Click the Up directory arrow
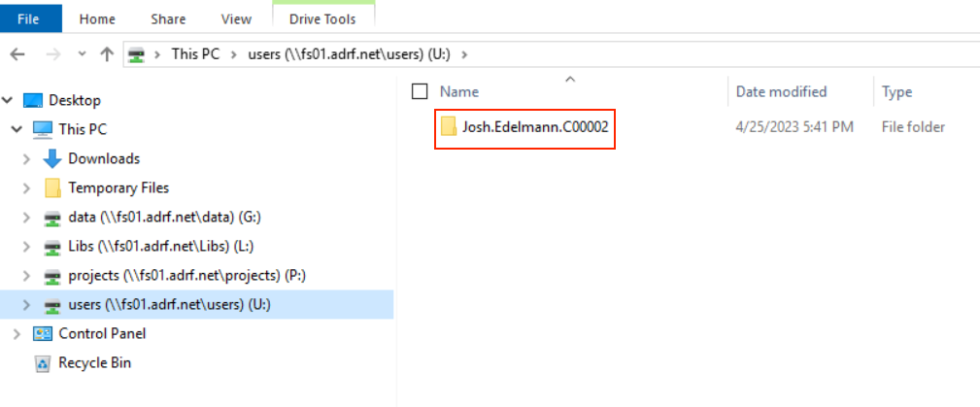 (107, 54)
